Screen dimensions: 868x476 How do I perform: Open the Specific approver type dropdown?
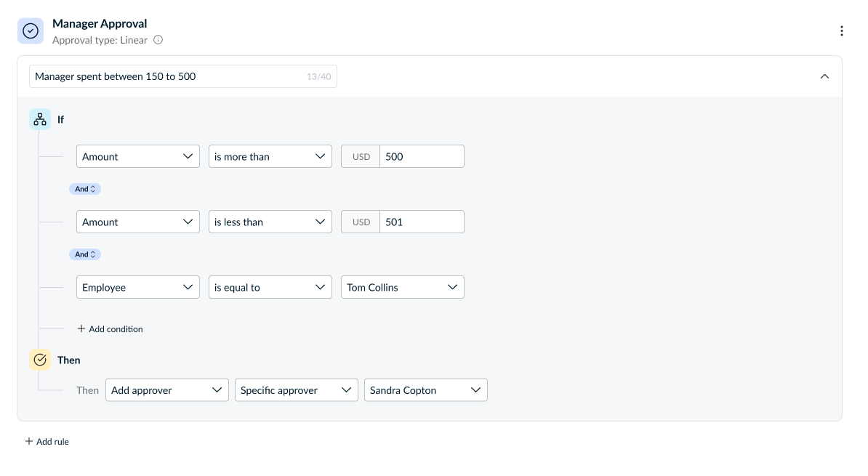click(x=297, y=390)
